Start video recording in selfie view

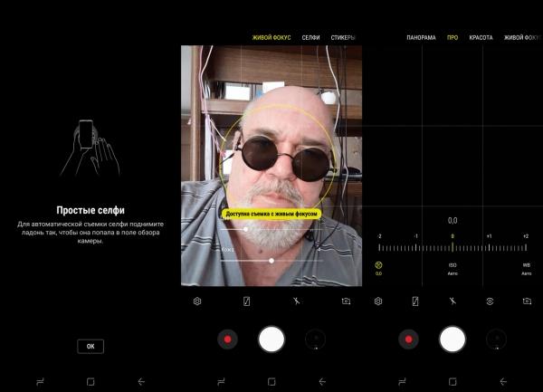tap(227, 339)
